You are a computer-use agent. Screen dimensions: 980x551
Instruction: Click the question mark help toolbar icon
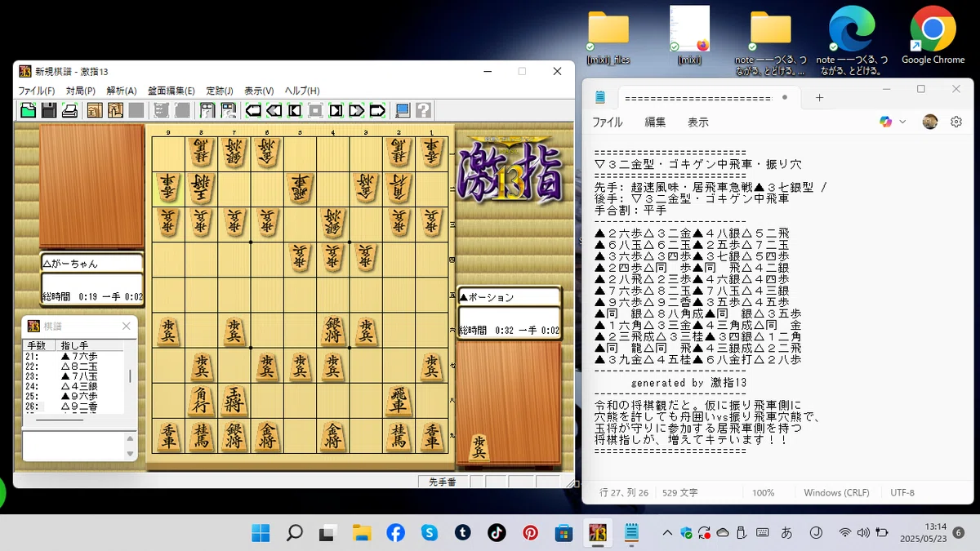tap(423, 110)
